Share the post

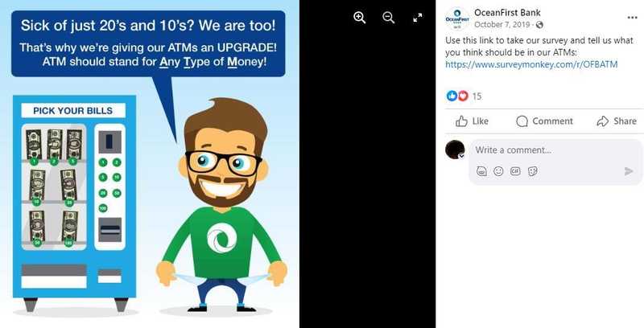click(617, 121)
